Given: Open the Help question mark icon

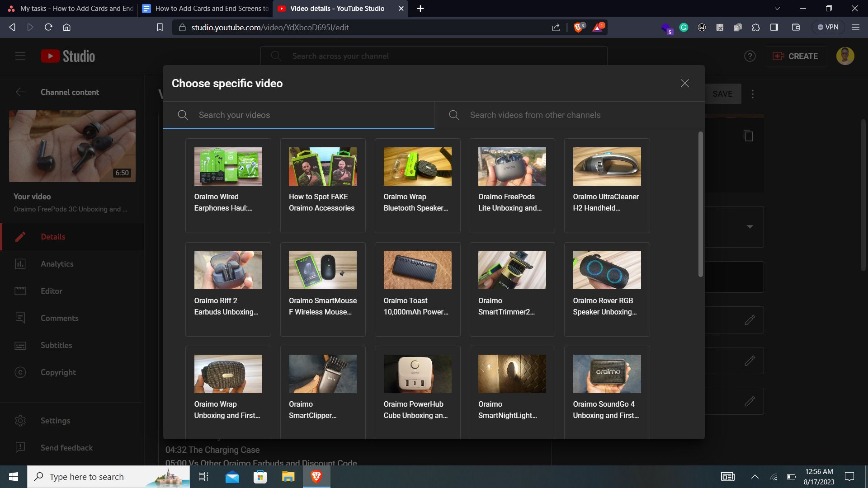Looking at the screenshot, I should coord(750,56).
